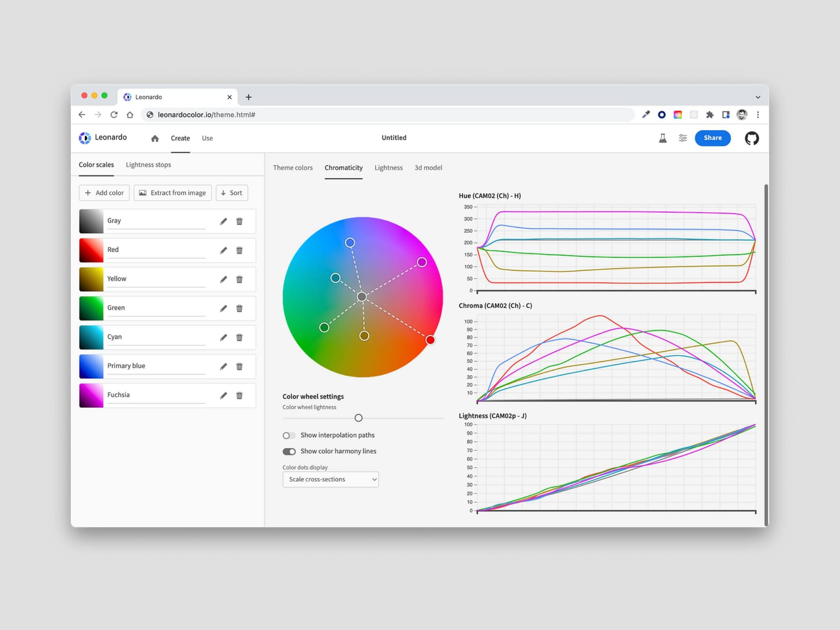
Task: Open the flask experiments icon
Action: pos(663,138)
